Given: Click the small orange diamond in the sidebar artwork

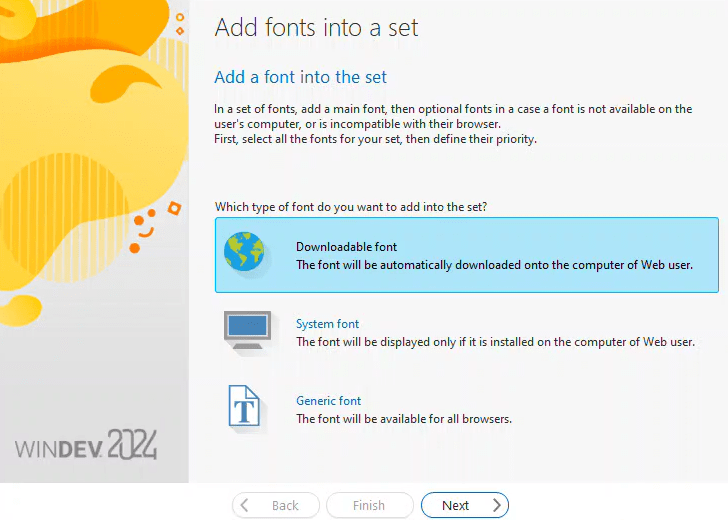Looking at the screenshot, I should click(175, 208).
